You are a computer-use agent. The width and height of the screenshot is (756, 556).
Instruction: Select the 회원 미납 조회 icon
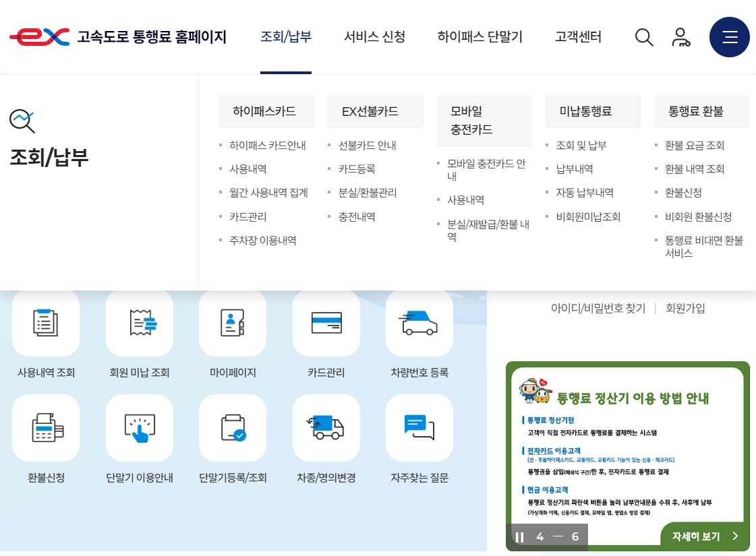click(x=139, y=323)
